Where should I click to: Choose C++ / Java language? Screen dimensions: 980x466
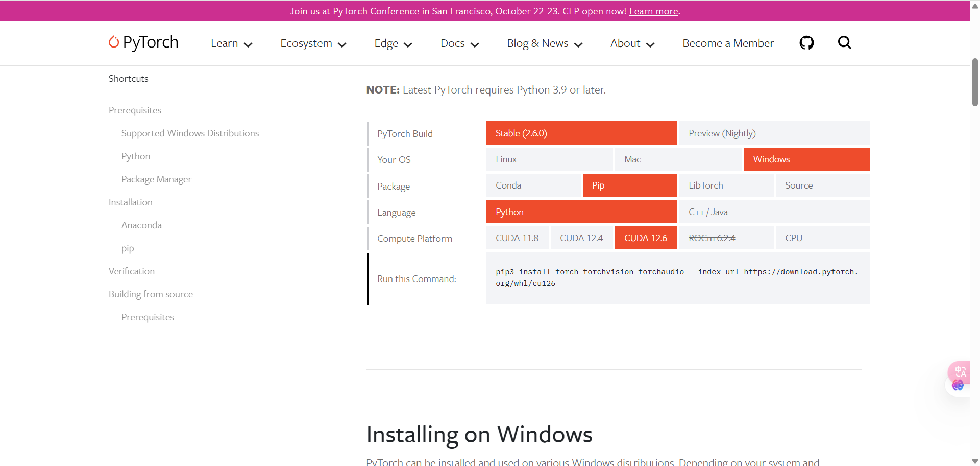[774, 212]
